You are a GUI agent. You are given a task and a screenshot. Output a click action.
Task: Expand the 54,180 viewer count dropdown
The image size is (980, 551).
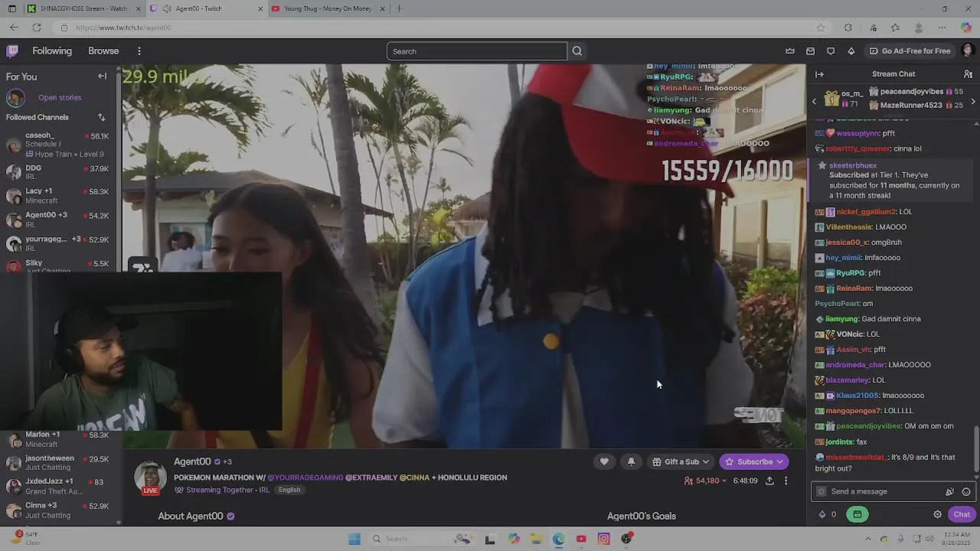(x=705, y=481)
